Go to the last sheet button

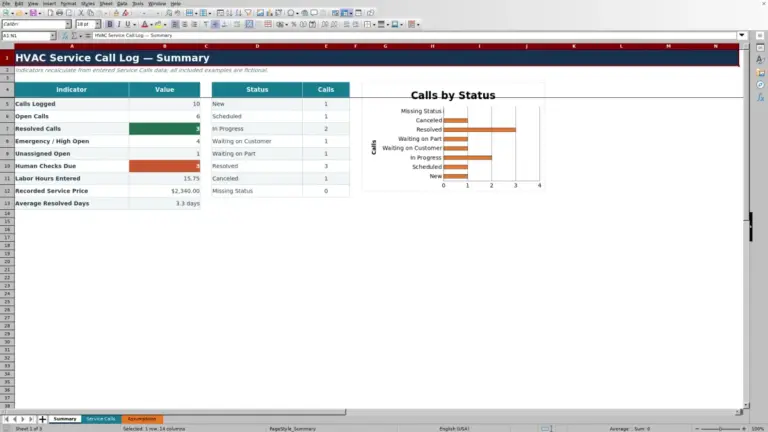click(x=30, y=419)
